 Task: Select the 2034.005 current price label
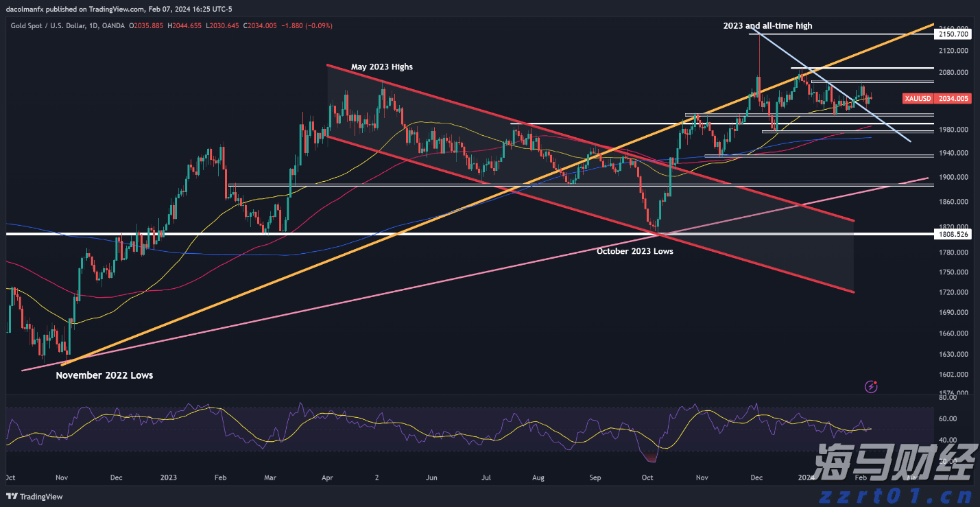click(953, 99)
